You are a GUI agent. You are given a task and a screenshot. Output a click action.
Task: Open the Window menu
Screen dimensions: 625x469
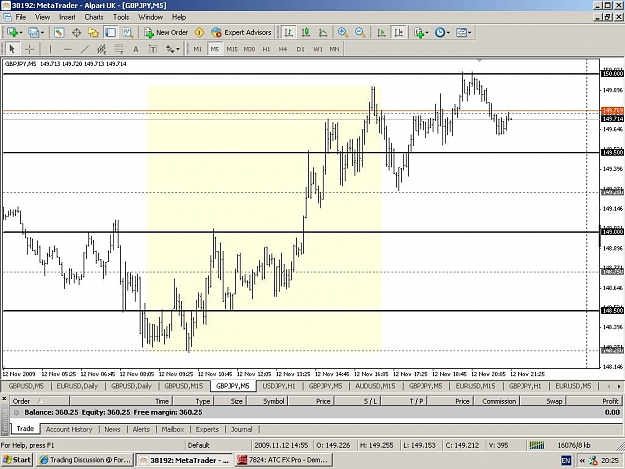pos(150,17)
